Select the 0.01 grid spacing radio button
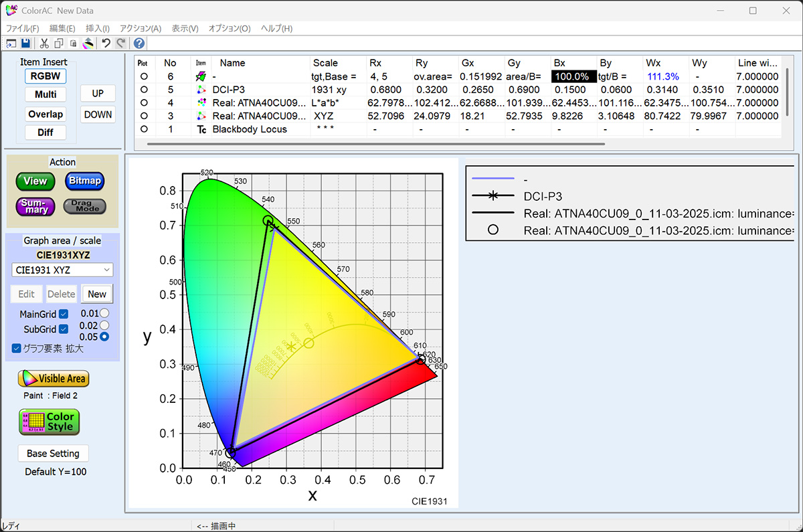This screenshot has height=532, width=803. pos(104,313)
